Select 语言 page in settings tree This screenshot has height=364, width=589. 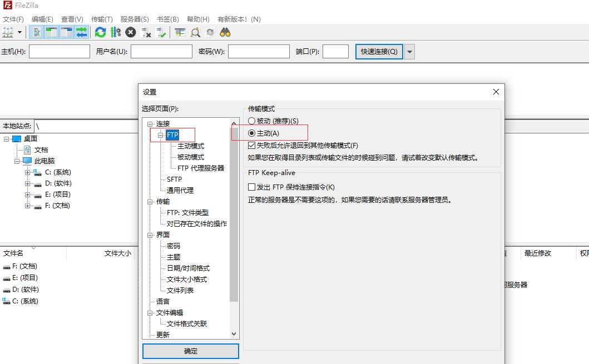point(163,301)
